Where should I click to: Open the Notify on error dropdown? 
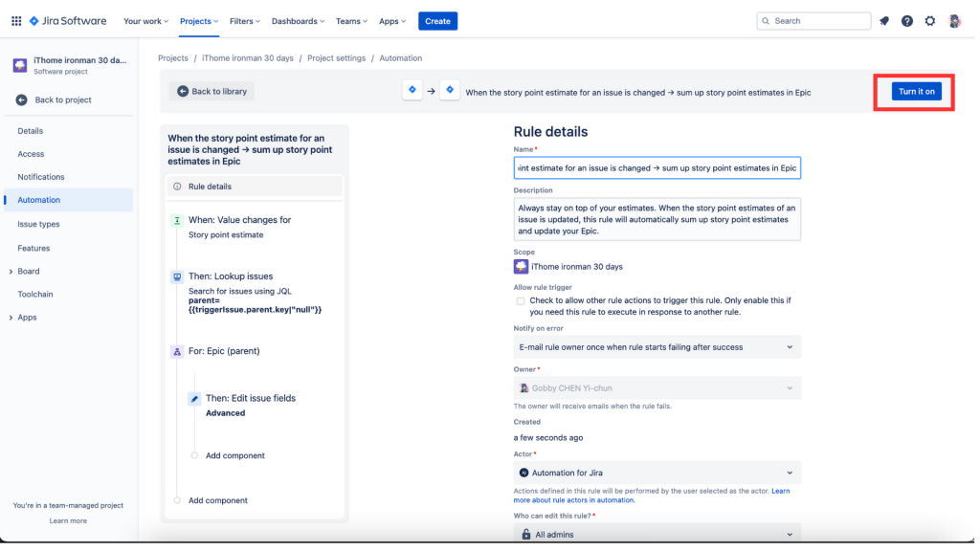(x=657, y=347)
